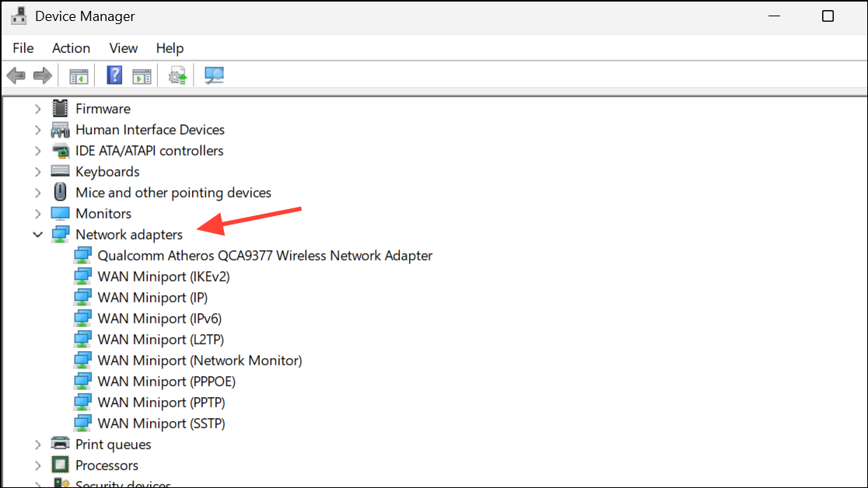Screen dimensions: 868x488
Task: Open the Action menu
Action: tap(71, 48)
